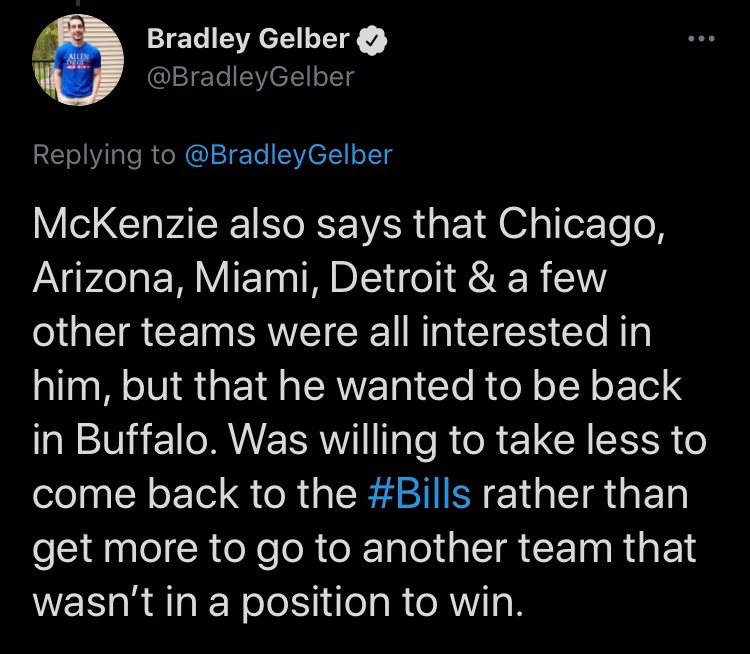Screen dimensions: 750x654
Task: Open the #Bills hashtag
Action: pyautogui.click(x=419, y=494)
